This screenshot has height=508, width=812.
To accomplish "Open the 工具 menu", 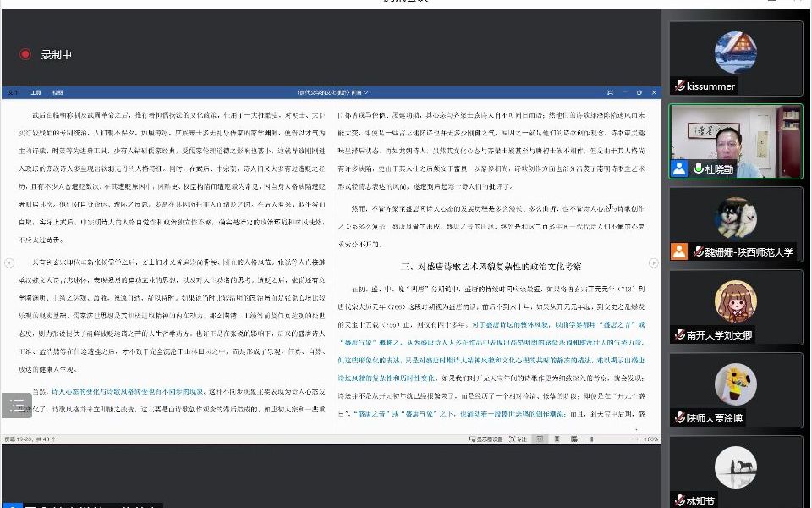I will [x=35, y=91].
